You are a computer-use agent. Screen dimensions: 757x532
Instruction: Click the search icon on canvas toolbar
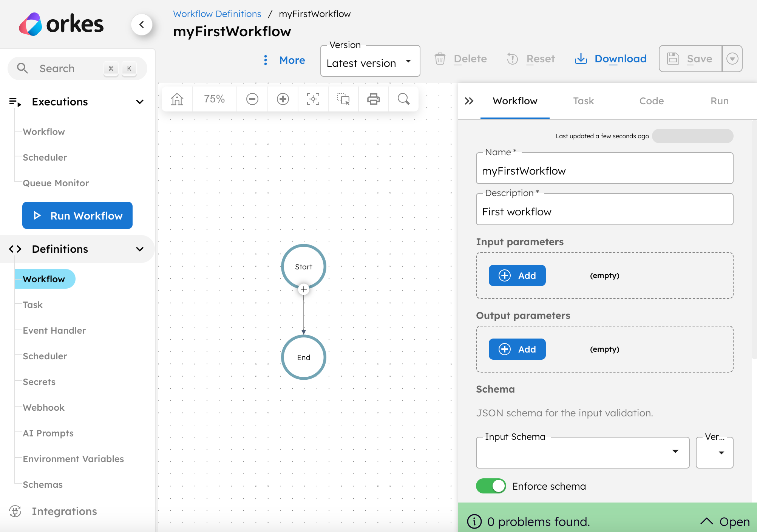tap(403, 99)
